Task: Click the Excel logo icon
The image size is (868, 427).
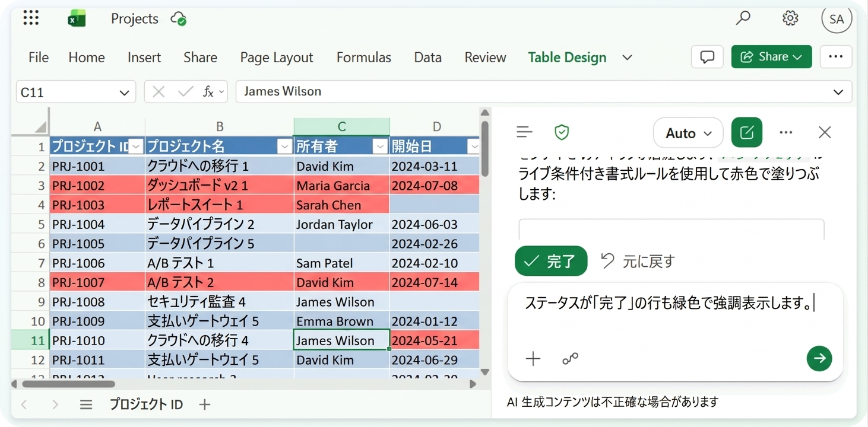Action: click(77, 19)
